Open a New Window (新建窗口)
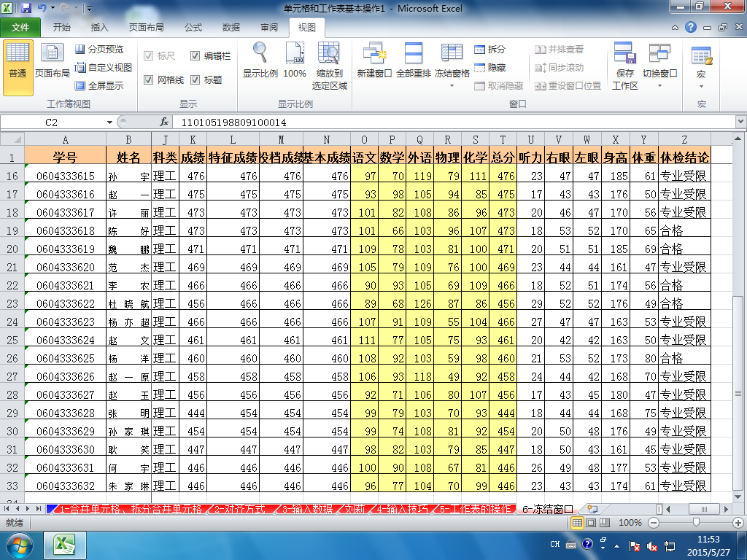Viewport: 747px width, 560px height. [374, 60]
